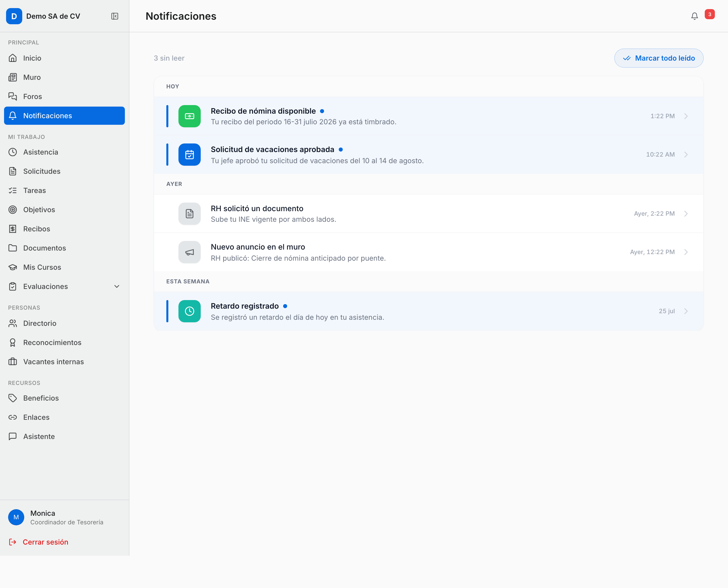The image size is (728, 588).
Task: Open 'Recibo de nómina disponible' notification title
Action: [x=263, y=111]
